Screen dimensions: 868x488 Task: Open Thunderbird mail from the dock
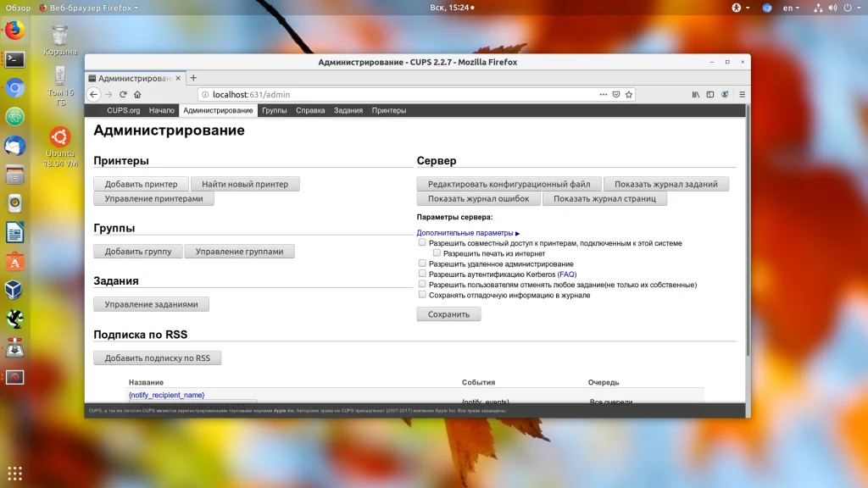(15, 146)
